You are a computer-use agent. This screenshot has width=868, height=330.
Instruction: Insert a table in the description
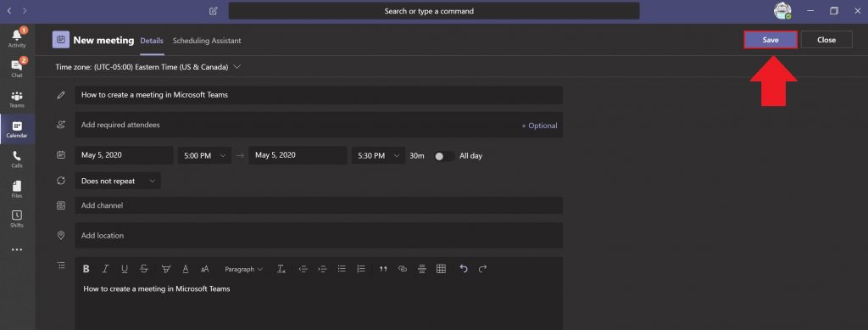click(441, 269)
